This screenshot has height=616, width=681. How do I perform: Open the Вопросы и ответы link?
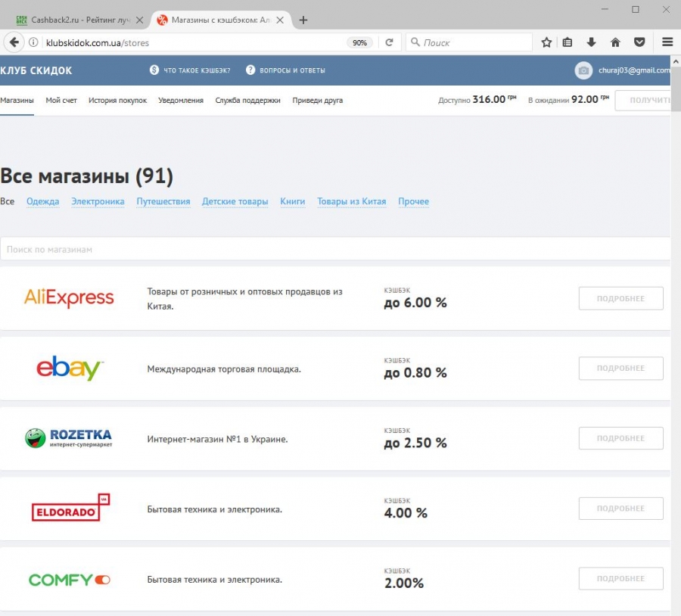click(292, 70)
